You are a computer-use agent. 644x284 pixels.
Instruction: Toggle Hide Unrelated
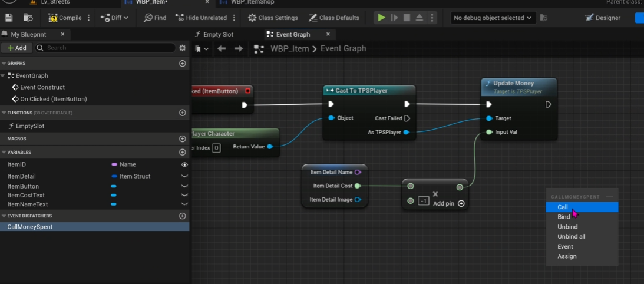(202, 18)
